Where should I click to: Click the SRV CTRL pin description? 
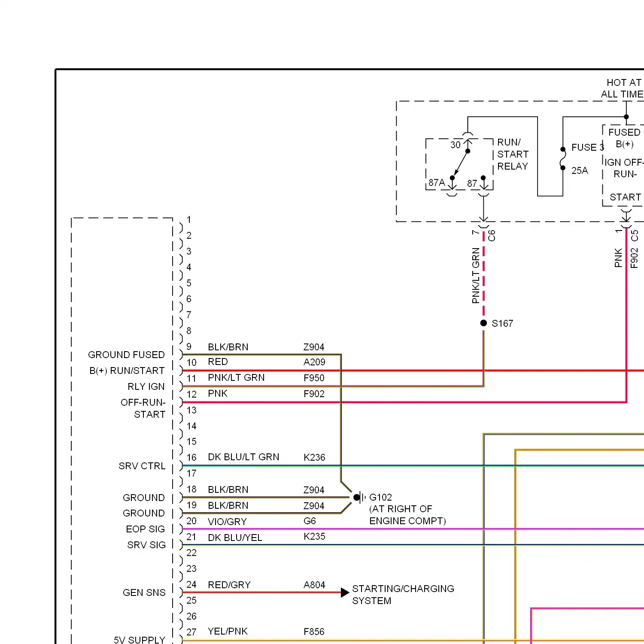tap(142, 466)
